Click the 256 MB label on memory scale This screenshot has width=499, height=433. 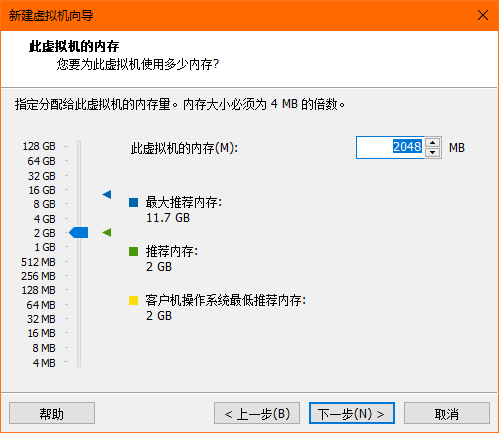click(38, 276)
